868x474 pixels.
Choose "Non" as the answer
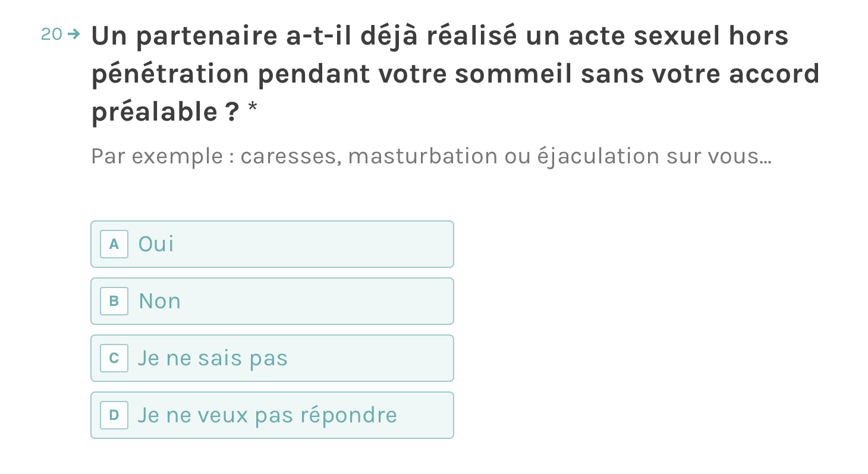click(272, 301)
